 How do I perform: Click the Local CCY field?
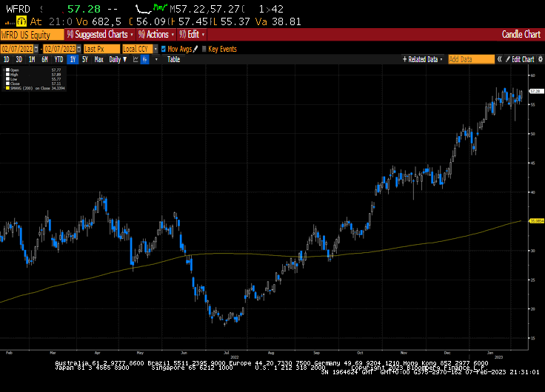click(x=138, y=49)
